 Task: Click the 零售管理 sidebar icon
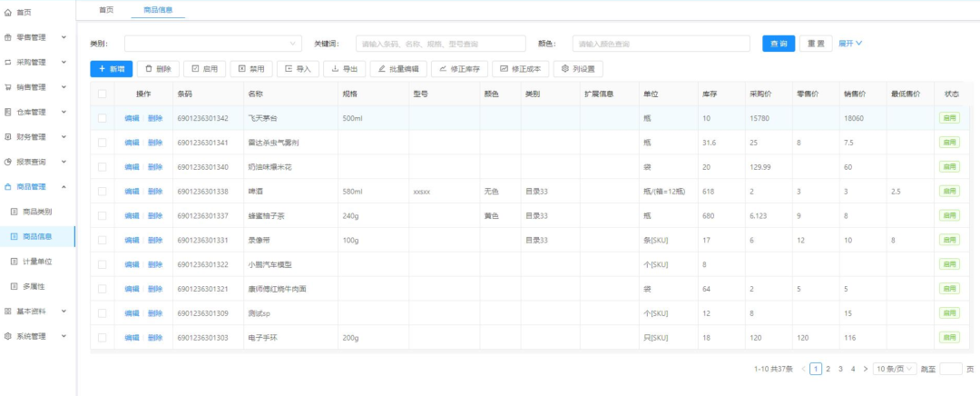[8, 37]
